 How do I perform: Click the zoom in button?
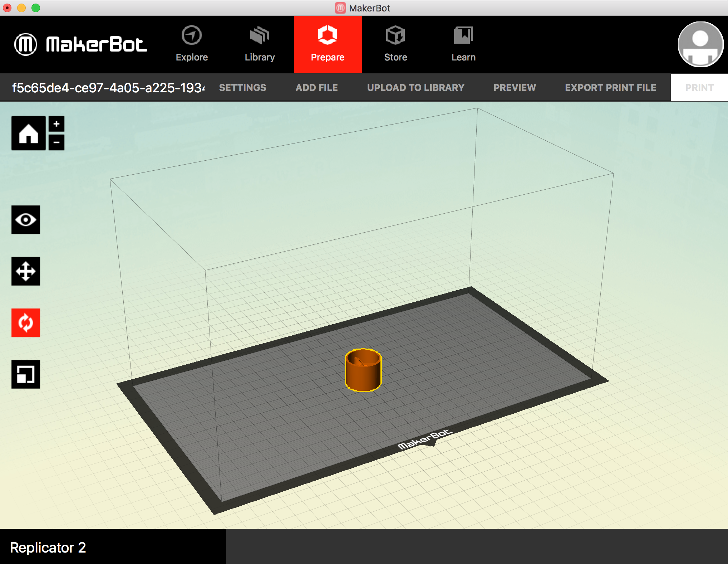click(x=56, y=124)
